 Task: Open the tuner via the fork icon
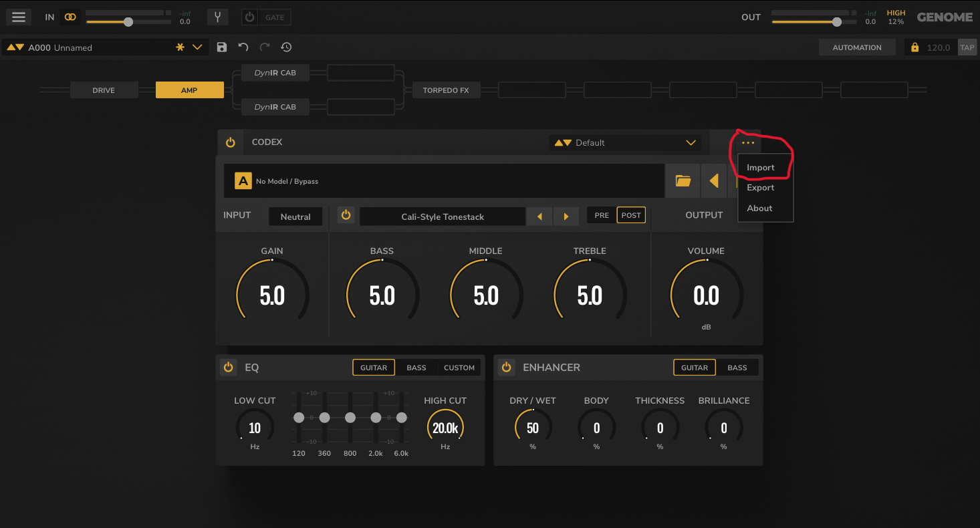pyautogui.click(x=217, y=17)
